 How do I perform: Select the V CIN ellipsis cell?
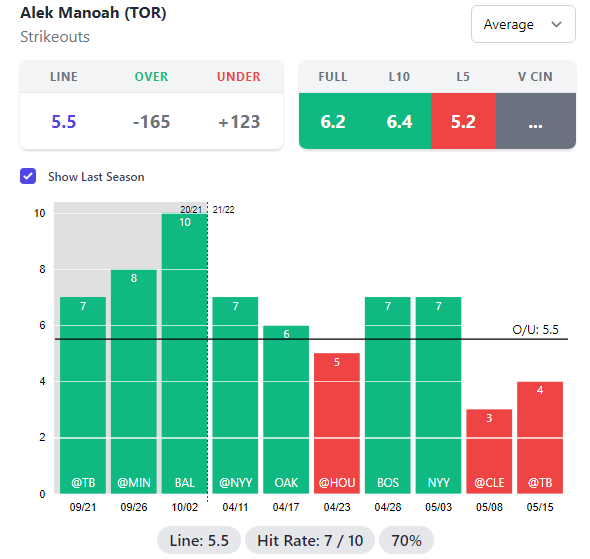(x=535, y=121)
